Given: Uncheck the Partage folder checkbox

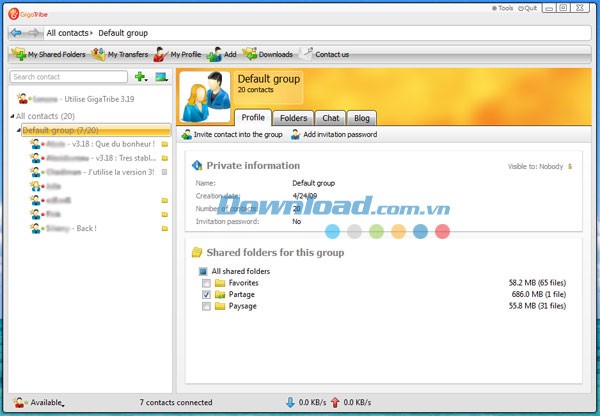Looking at the screenshot, I should 206,295.
